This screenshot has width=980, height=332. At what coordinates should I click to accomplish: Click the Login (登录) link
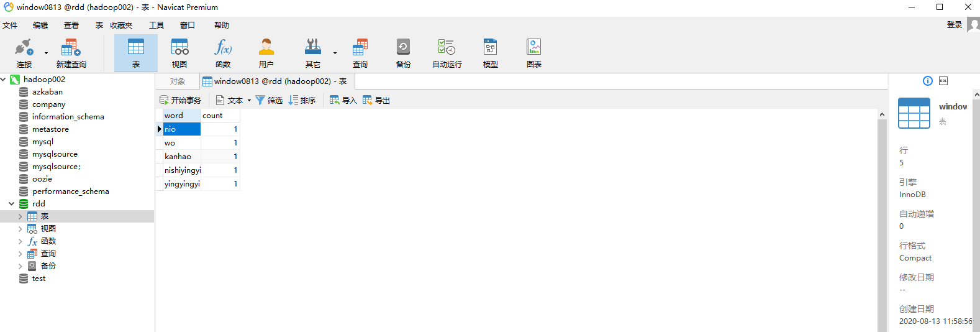(954, 25)
